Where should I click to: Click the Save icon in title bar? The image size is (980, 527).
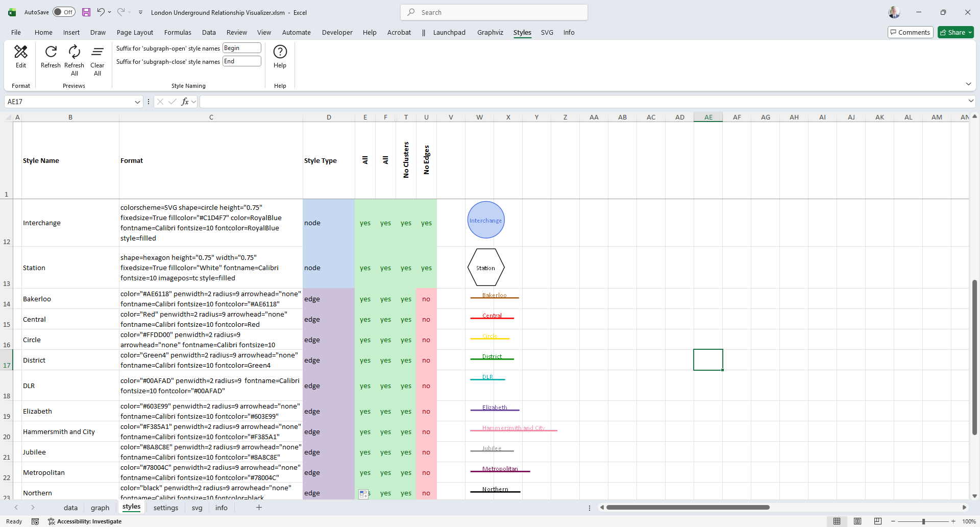point(86,12)
